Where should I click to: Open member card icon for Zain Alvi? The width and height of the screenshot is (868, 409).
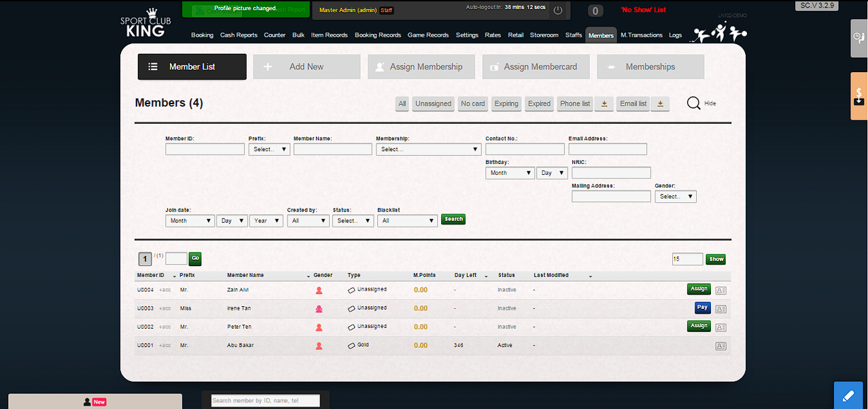[x=721, y=290]
